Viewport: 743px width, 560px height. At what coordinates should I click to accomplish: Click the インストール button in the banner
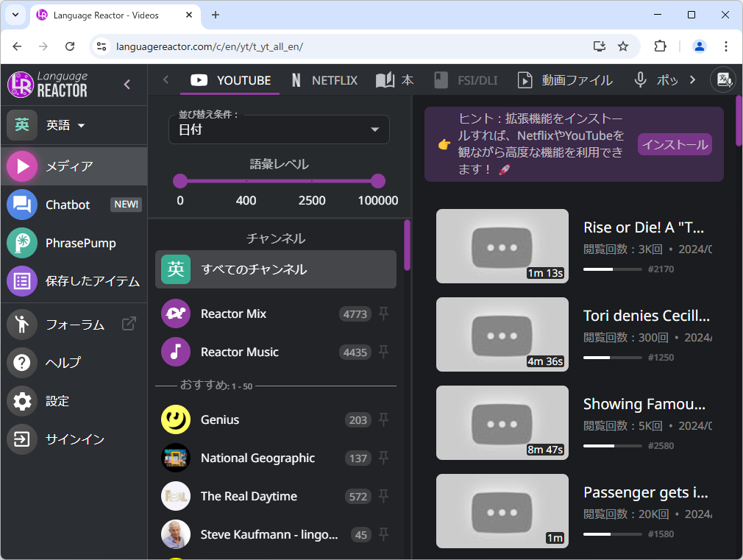coord(675,144)
